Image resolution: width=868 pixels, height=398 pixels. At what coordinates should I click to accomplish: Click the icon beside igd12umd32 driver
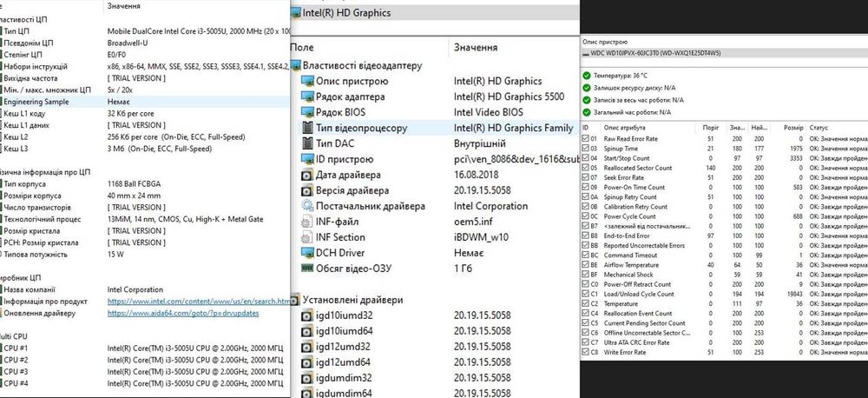point(307,347)
